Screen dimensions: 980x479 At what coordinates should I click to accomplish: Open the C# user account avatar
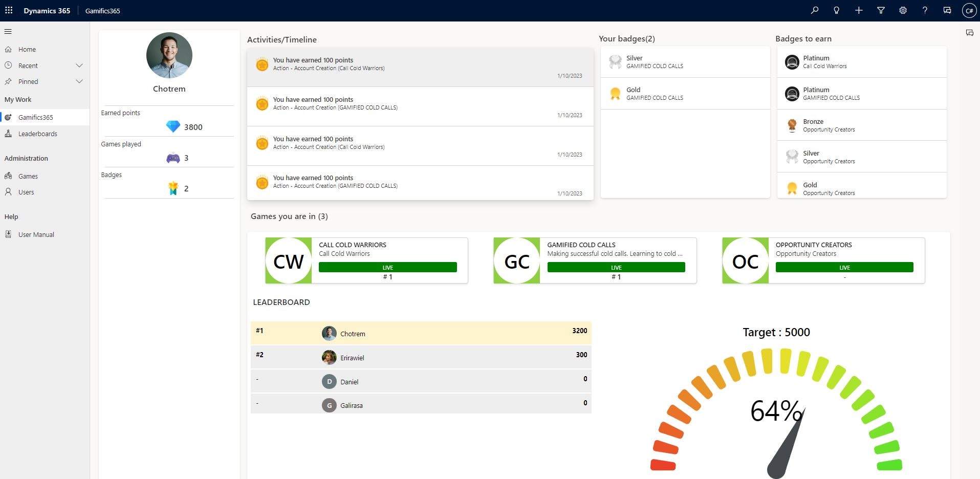969,10
